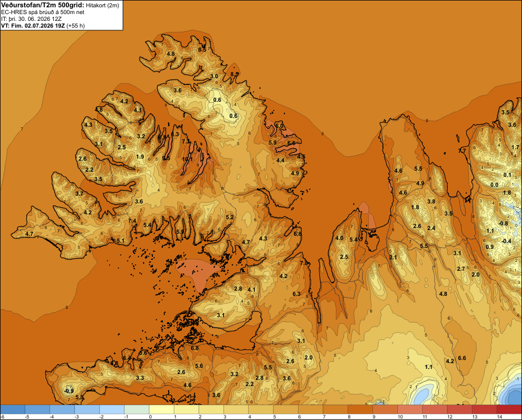Select the -0.9 temperature value

point(69,391)
